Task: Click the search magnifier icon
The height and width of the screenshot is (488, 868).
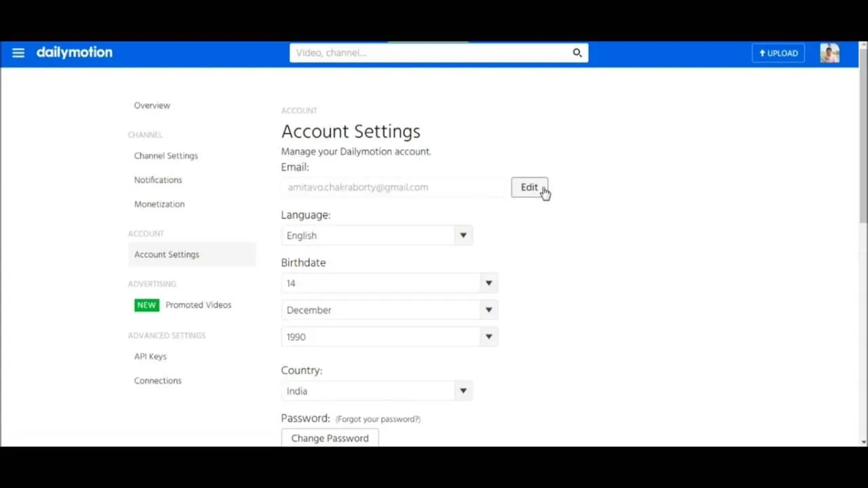Action: point(577,53)
